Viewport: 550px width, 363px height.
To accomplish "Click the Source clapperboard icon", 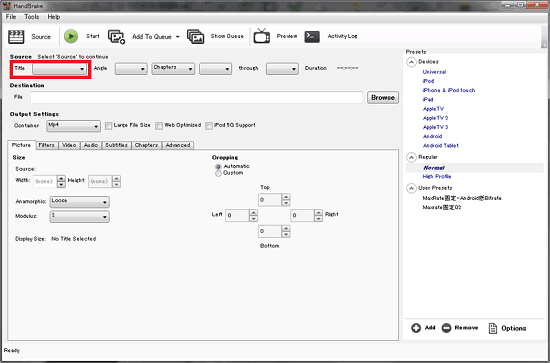I will tap(16, 36).
